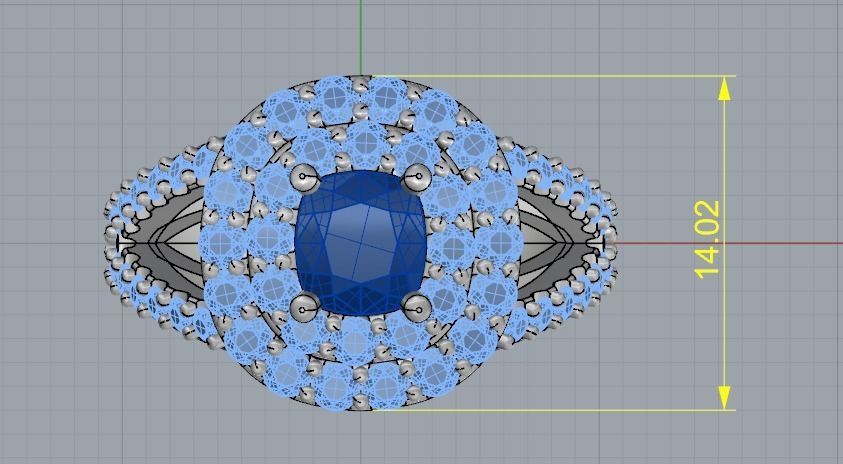Select the blue cushion-cut center gemstone
Screen dimensions: 843x464
(361, 242)
